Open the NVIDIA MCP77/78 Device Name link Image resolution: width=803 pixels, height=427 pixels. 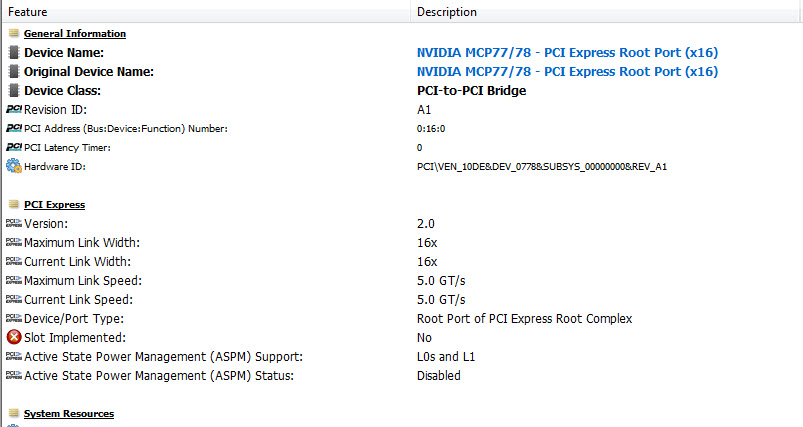567,52
